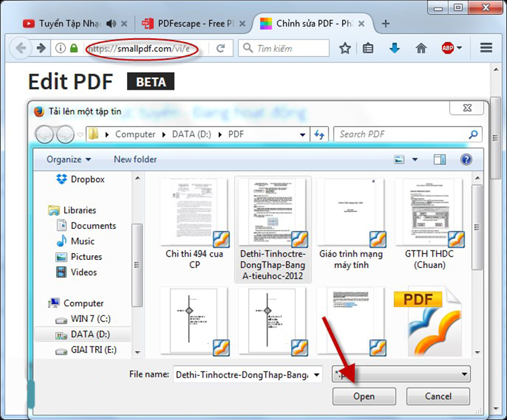This screenshot has width=507, height=420.
Task: Click the DATA (D:) breadcrumb segment
Action: [x=191, y=134]
